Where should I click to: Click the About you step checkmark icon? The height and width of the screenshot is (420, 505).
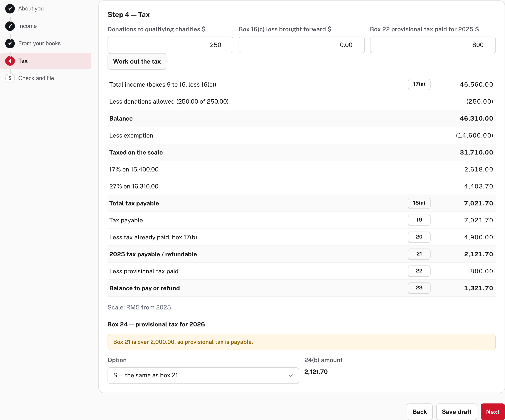click(x=10, y=9)
